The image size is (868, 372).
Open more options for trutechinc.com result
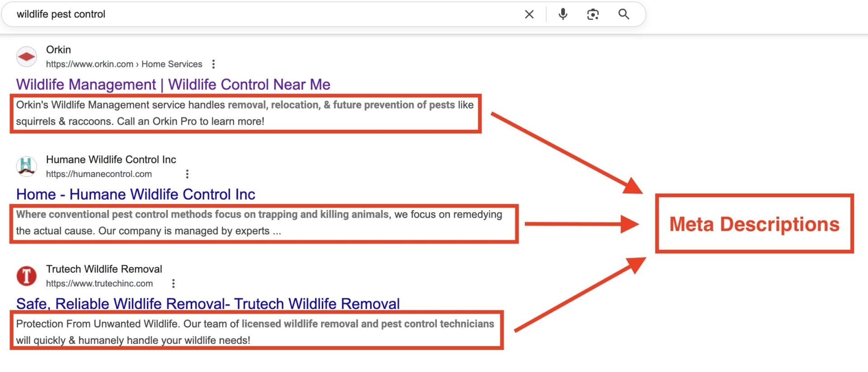[x=173, y=283]
